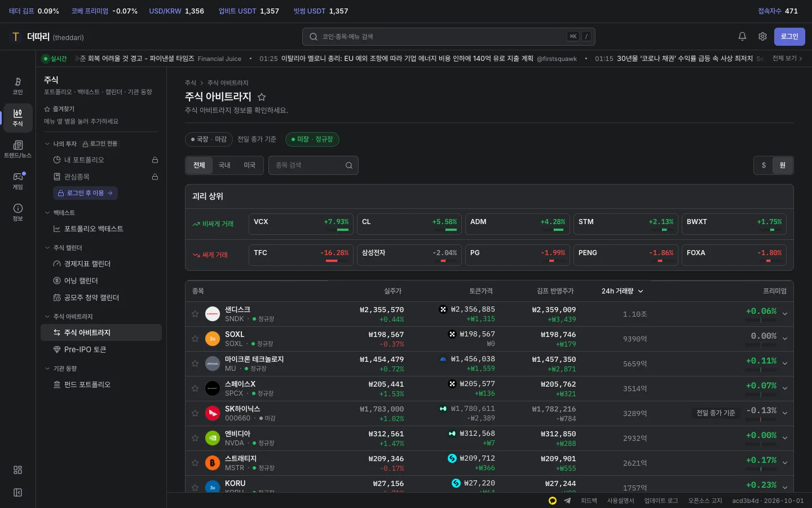Image resolution: width=812 pixels, height=508 pixels.
Task: Click the 즐겨찾기 star icon in the sidebar
Action: 47,109
